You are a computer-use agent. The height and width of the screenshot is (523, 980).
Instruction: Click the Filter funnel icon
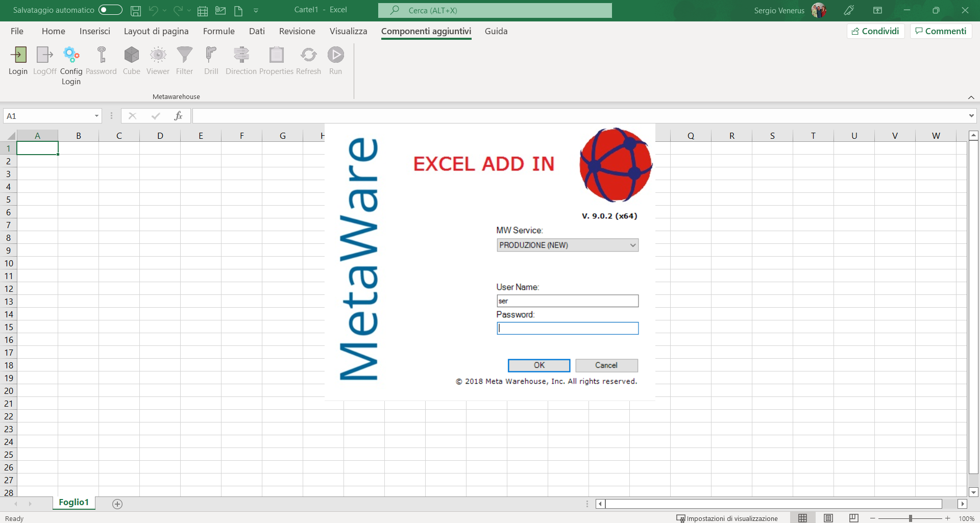(x=184, y=55)
